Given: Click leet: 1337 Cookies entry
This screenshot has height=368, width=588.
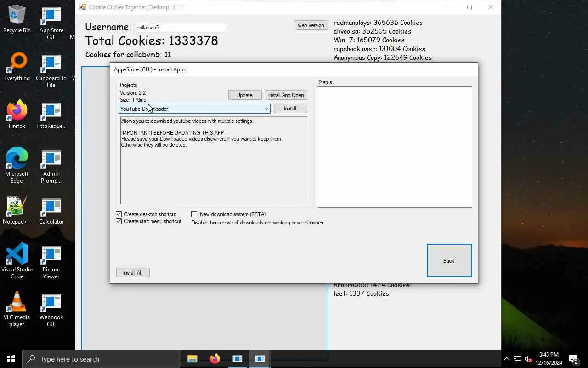Looking at the screenshot, I should click(361, 293).
